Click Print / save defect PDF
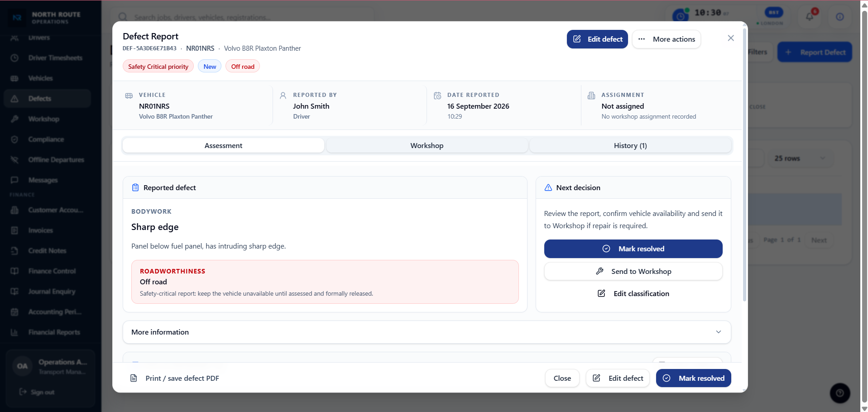 coord(175,378)
